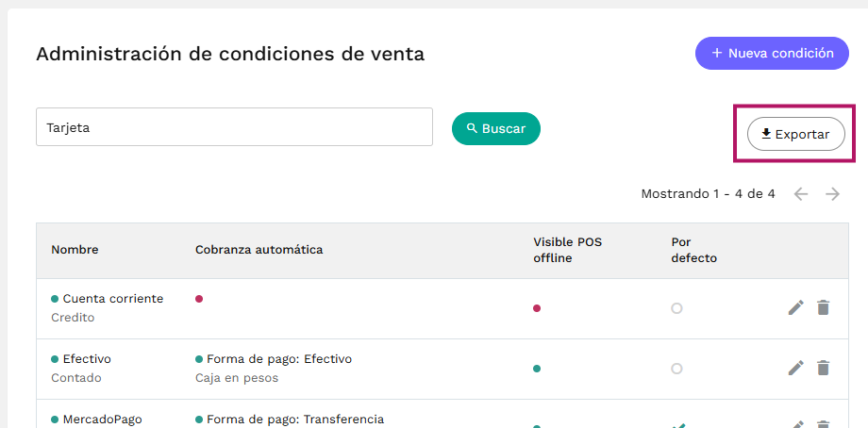The image size is (868, 428).
Task: Toggle Cobranza automática dot for Cuenta corriente
Action: point(199,299)
